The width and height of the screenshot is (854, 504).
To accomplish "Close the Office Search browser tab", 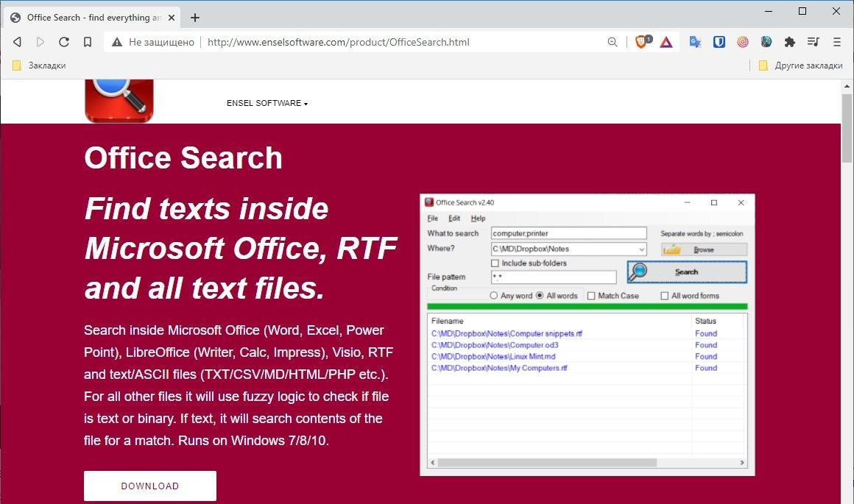I will (171, 18).
